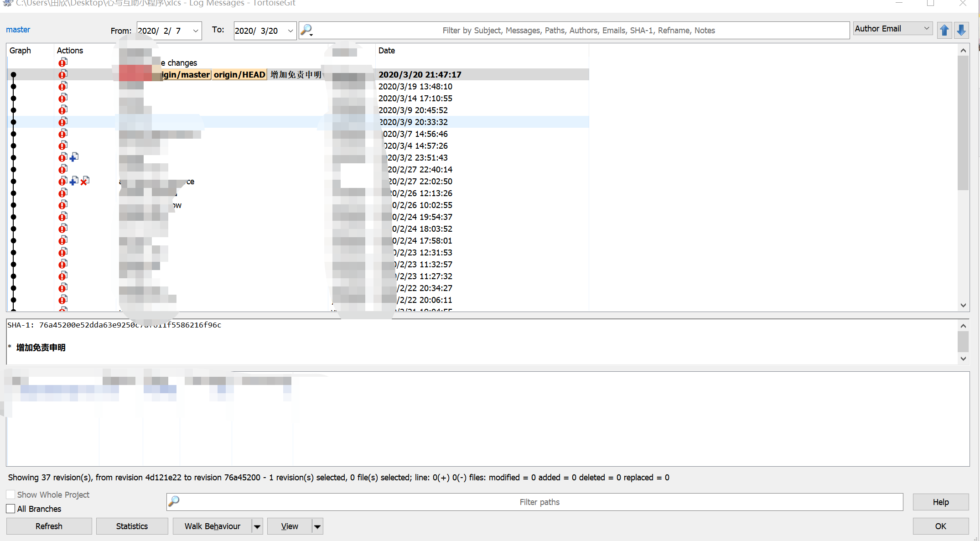This screenshot has height=541, width=980.
Task: Click the Graph column header
Action: (20, 51)
